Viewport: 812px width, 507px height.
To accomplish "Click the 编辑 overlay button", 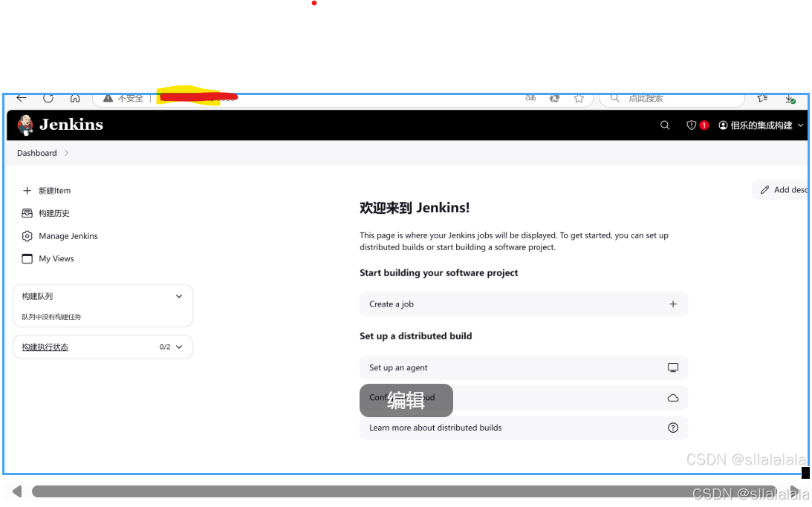I will (406, 400).
